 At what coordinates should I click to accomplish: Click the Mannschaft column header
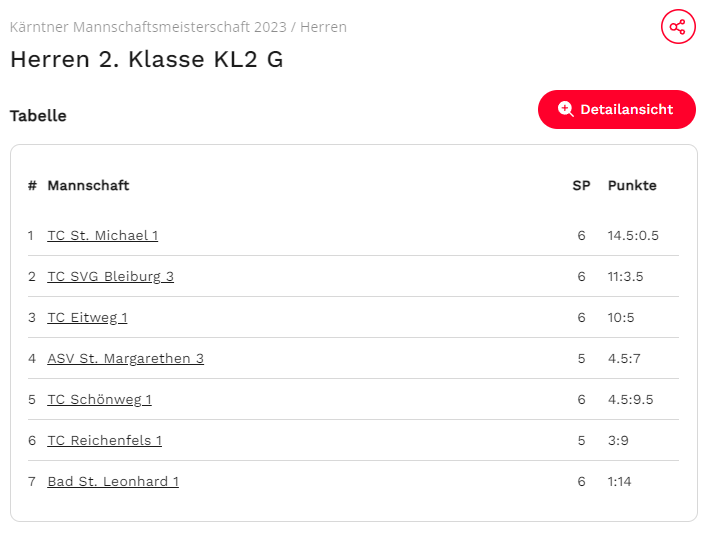pos(88,185)
